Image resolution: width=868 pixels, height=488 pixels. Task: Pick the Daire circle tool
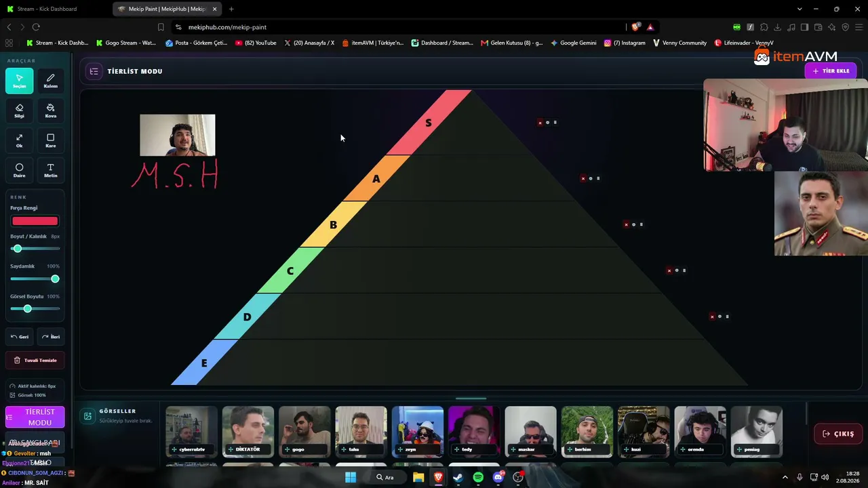click(19, 170)
